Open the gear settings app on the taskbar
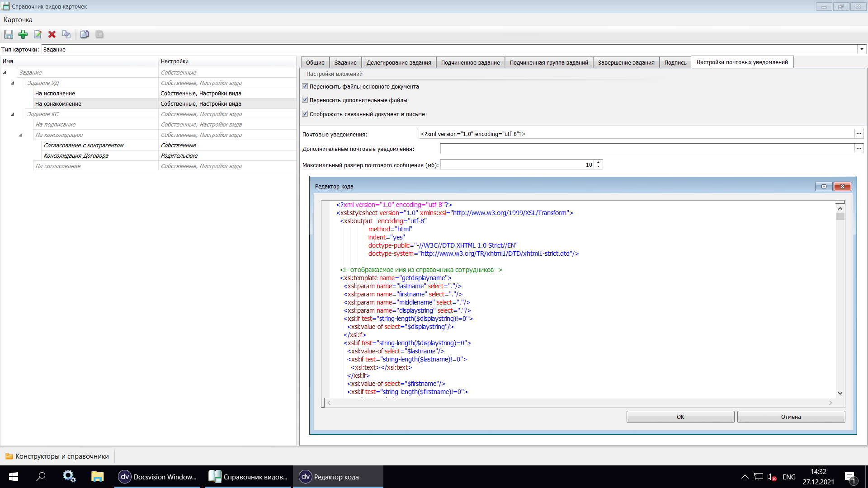 click(69, 477)
